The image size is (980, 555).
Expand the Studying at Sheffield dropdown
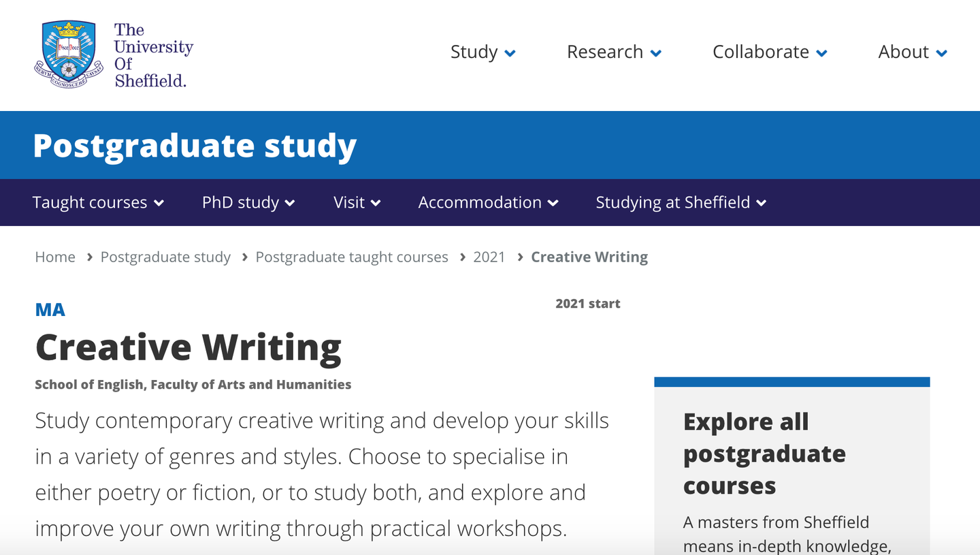coord(762,202)
